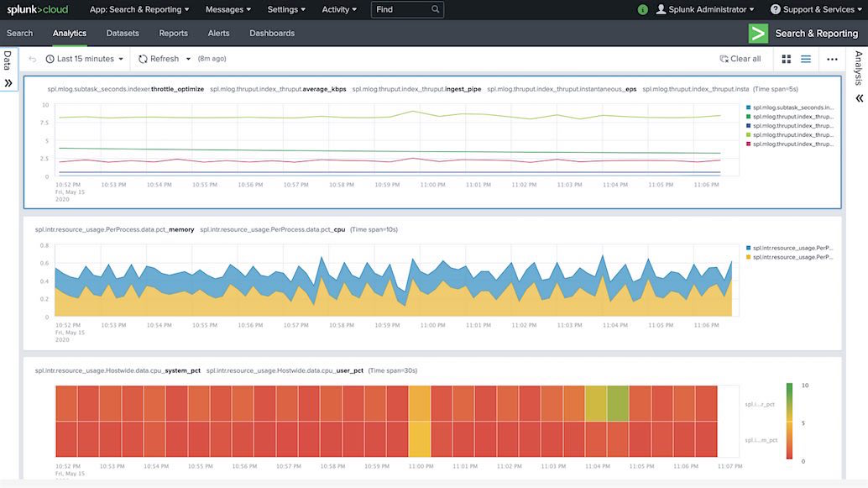The width and height of the screenshot is (868, 488).
Task: Go to the Dashboards tab
Action: 272,34
